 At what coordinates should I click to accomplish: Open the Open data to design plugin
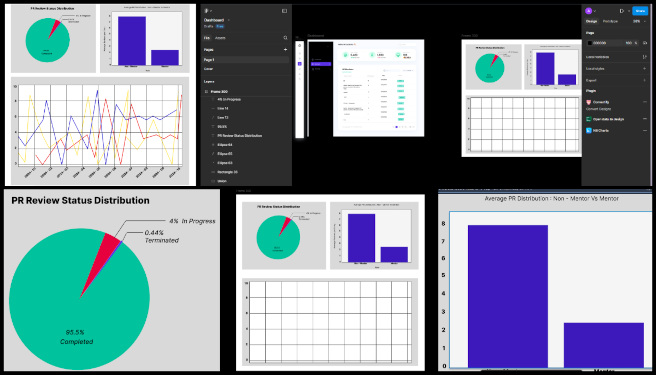[609, 119]
